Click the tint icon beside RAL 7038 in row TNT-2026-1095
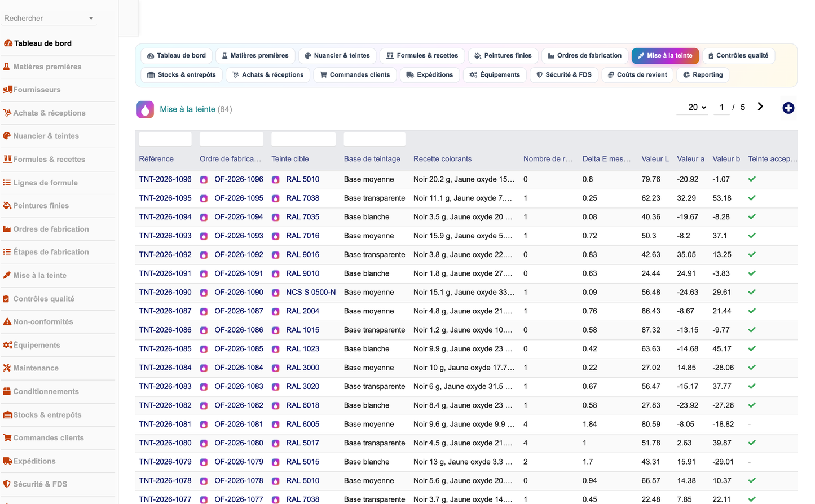 276,198
